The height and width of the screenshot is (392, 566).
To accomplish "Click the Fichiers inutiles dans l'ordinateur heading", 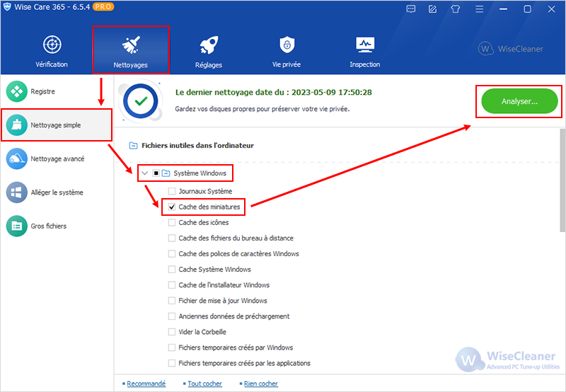I will point(197,146).
